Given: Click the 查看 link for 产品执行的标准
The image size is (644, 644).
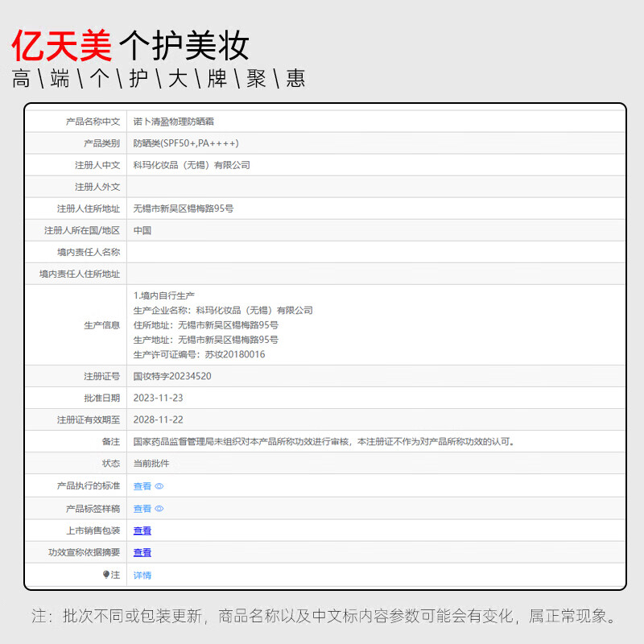Looking at the screenshot, I should click(x=142, y=486).
